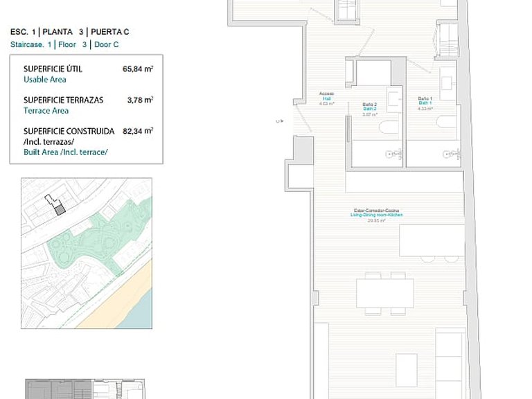
Task: Click the 'Acceso Hall' room label
Action: (x=327, y=98)
